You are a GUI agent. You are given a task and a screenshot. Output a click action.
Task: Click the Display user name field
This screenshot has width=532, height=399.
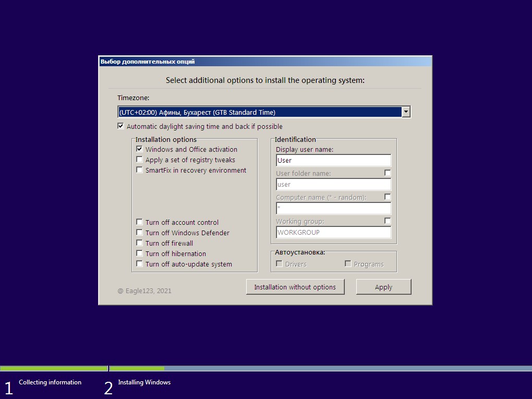click(333, 161)
